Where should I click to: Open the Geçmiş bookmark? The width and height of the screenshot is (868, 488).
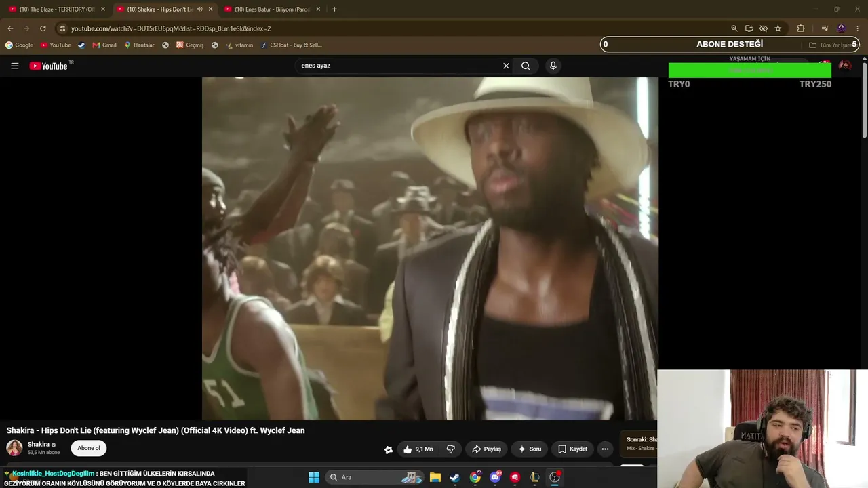(x=190, y=45)
